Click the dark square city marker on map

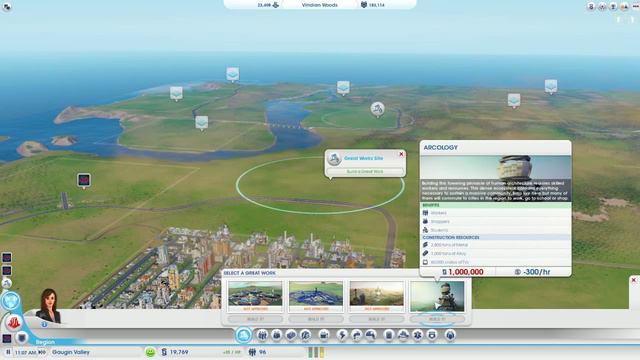pos(84,180)
